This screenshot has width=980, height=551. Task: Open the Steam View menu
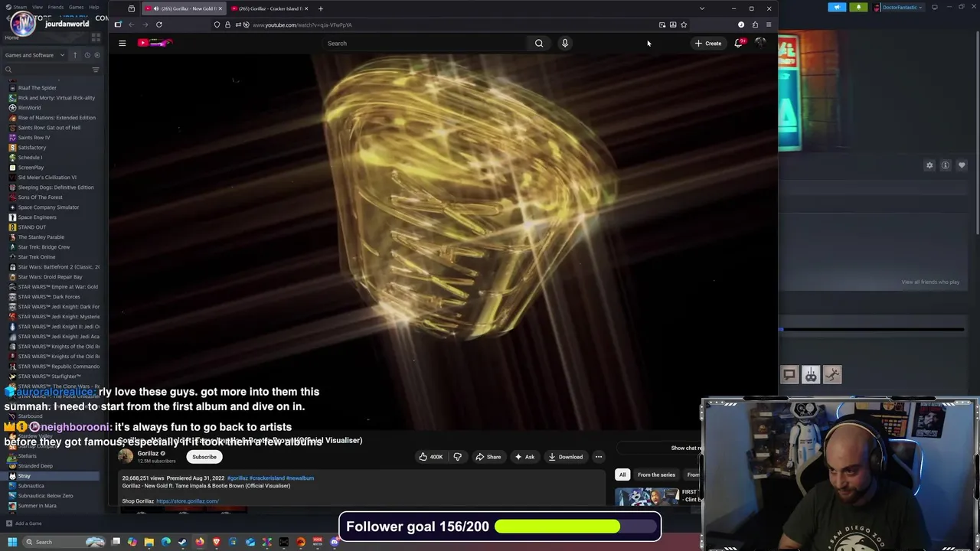(38, 7)
